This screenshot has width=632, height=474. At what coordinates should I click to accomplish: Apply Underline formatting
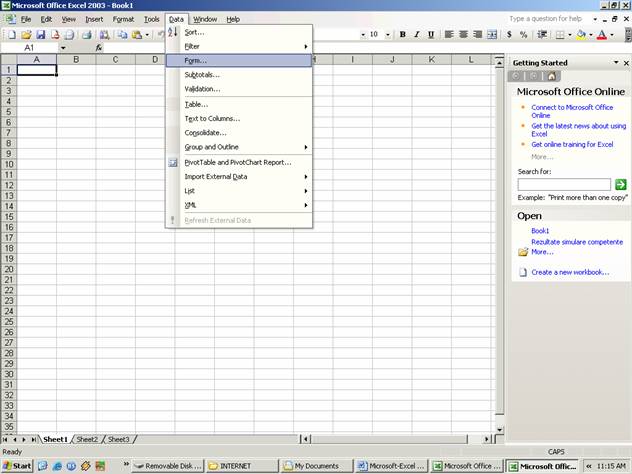(431, 35)
